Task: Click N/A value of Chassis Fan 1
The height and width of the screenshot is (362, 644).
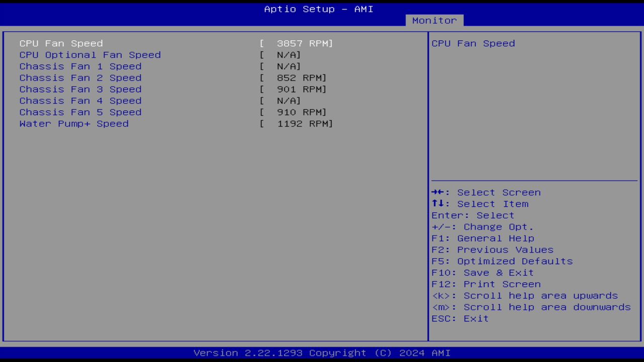Action: pyautogui.click(x=280, y=66)
